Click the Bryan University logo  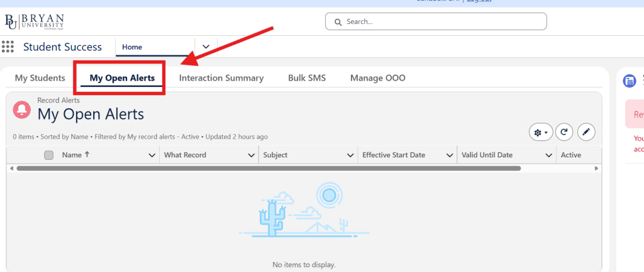(34, 22)
